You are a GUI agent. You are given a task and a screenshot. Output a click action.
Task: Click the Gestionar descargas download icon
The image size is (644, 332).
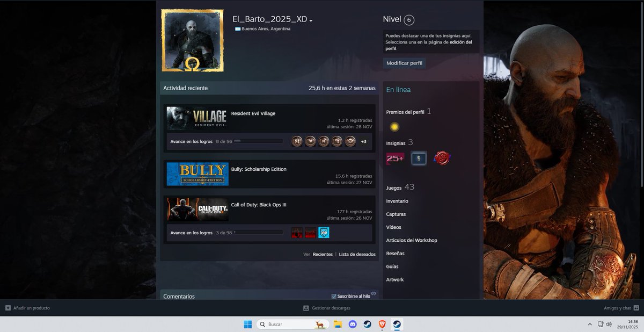(306, 308)
